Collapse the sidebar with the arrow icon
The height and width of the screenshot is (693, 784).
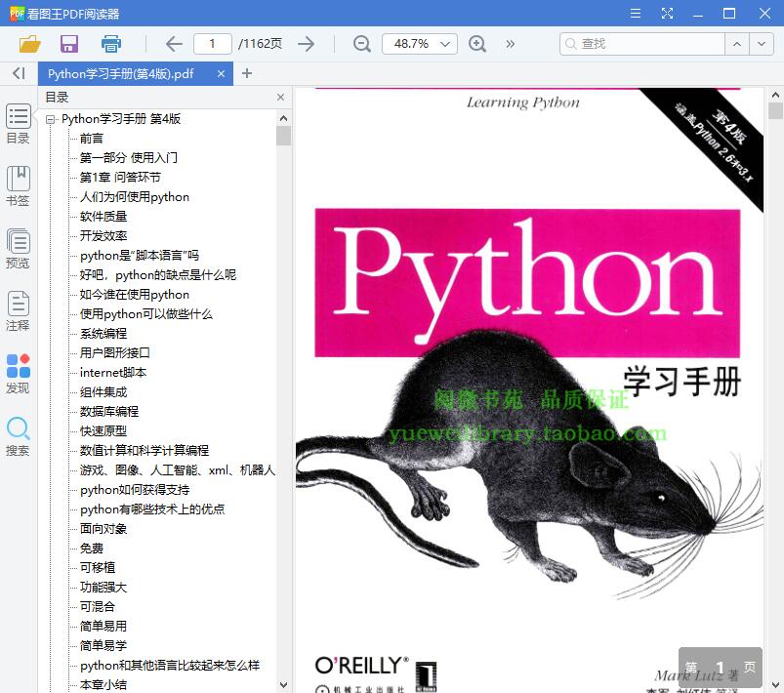coord(19,73)
